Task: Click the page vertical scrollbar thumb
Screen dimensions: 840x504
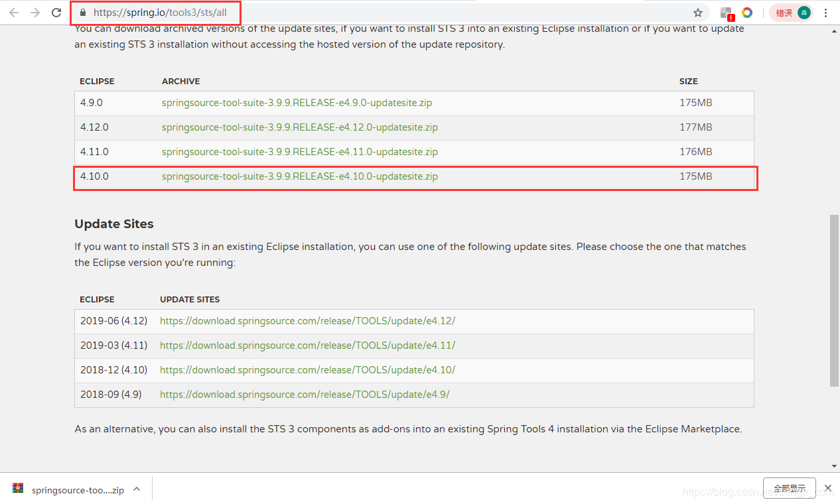Action: coord(834,300)
